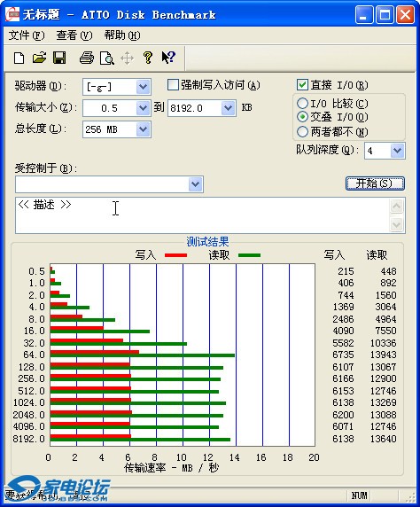420x507 pixels.
Task: Select 交叠 I/O radio button
Action: click(x=302, y=116)
